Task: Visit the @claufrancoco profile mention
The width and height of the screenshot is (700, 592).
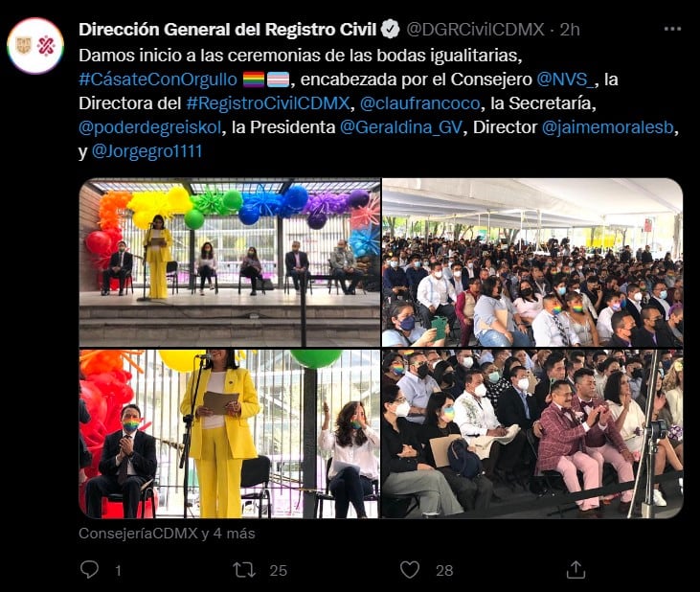Action: coord(419,103)
